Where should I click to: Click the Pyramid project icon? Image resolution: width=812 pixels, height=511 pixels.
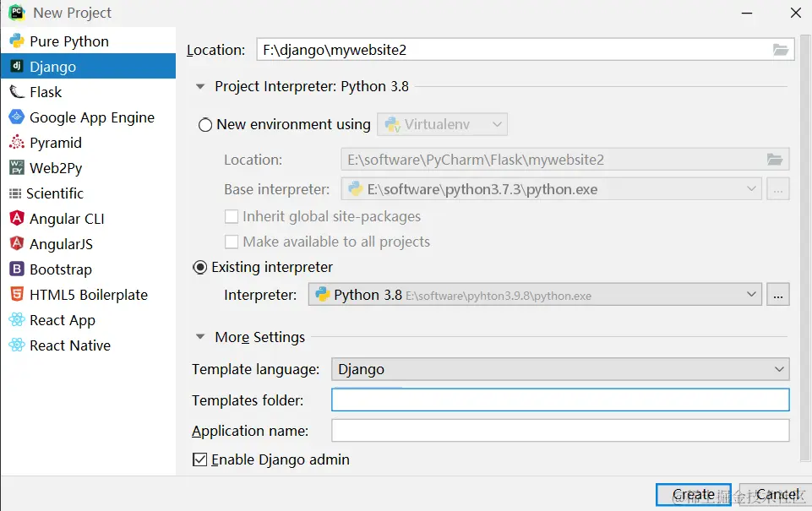(x=17, y=142)
